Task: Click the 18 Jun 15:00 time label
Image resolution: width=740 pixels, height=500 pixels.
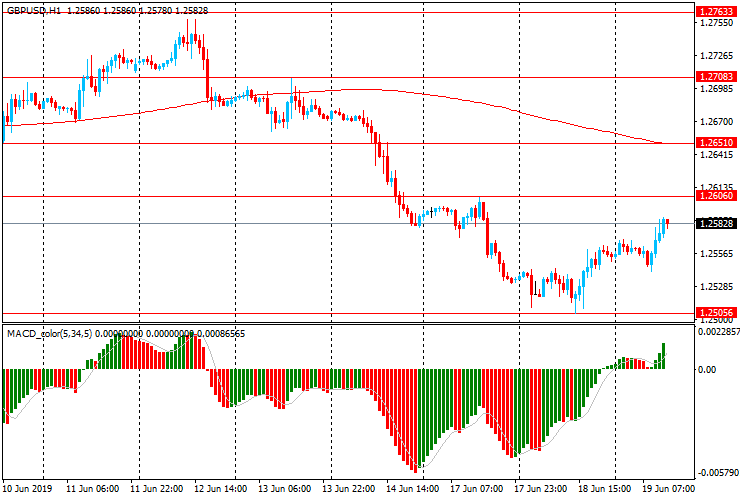Action: 605,488
